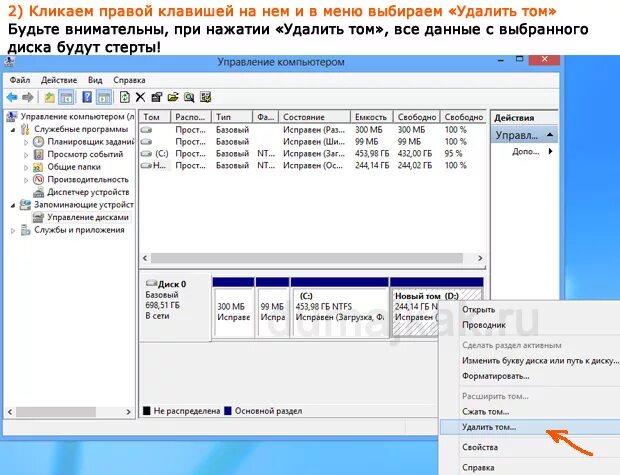Click the 99 МБ partition block on Диск 0
The image size is (620, 475).
tap(272, 308)
